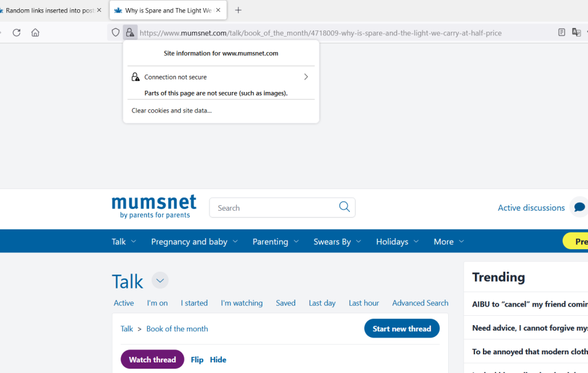The height and width of the screenshot is (373, 588).
Task: Select Clear cookies and site data
Action: 172,111
